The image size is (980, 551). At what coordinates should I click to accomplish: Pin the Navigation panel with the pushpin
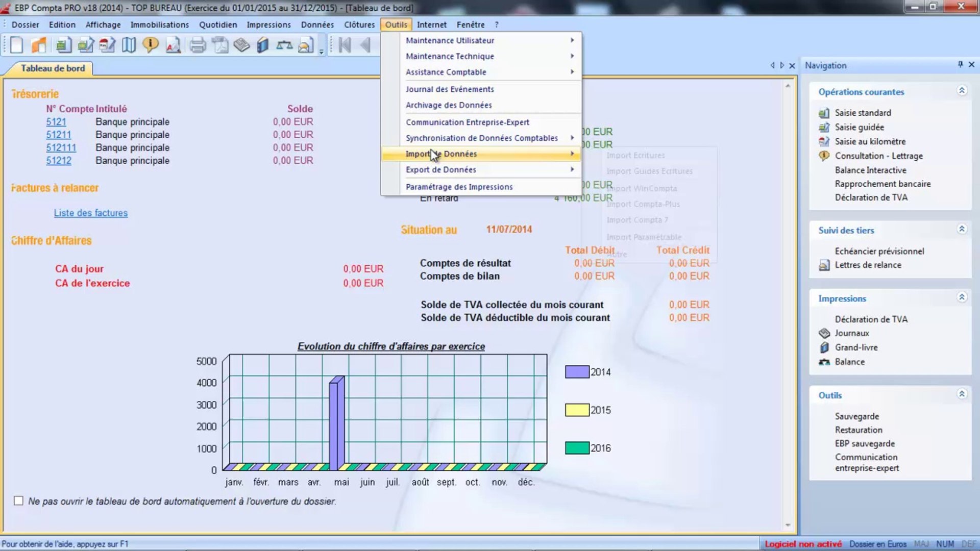(x=960, y=65)
